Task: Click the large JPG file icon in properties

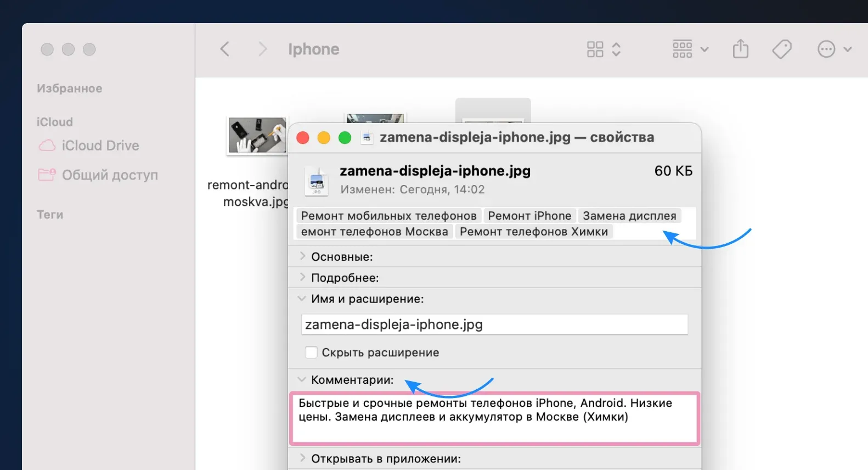Action: (317, 181)
